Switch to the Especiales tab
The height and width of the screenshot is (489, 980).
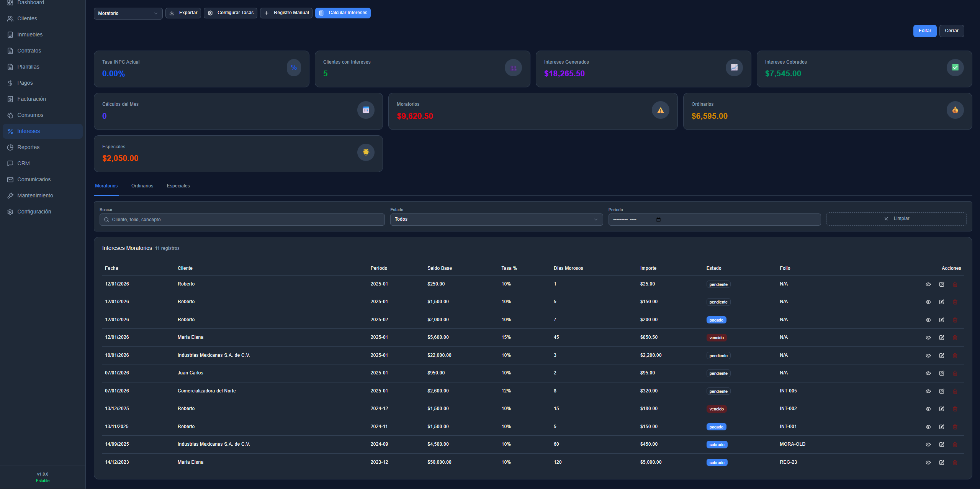pyautogui.click(x=178, y=186)
